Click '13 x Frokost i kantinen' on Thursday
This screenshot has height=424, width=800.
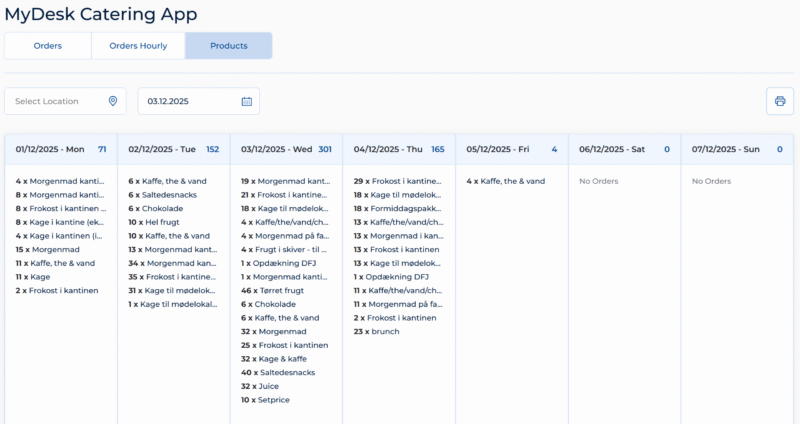(x=396, y=250)
